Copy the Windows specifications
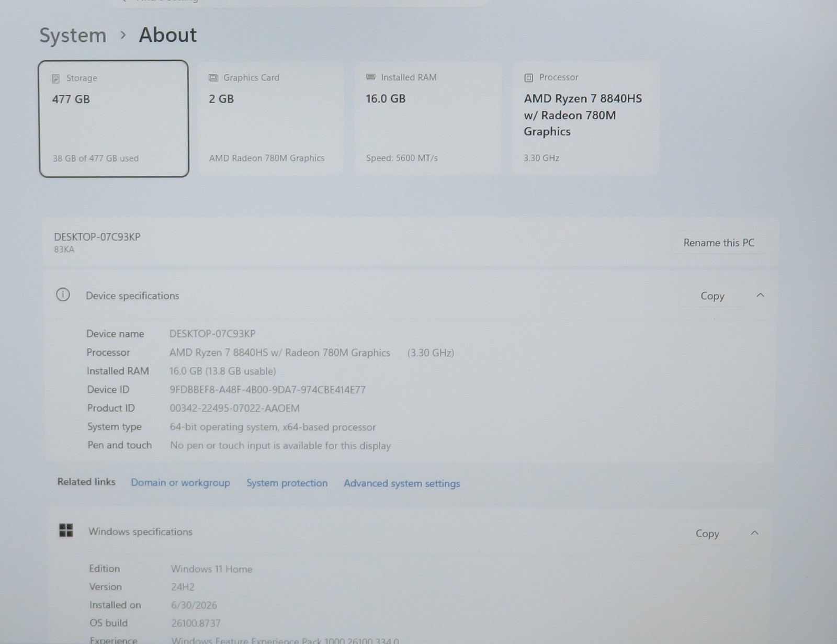Viewport: 837px width, 644px height. pos(707,534)
